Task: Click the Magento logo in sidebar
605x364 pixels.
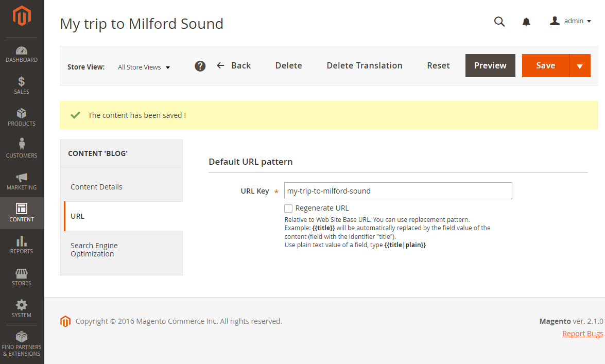Action: pyautogui.click(x=22, y=16)
